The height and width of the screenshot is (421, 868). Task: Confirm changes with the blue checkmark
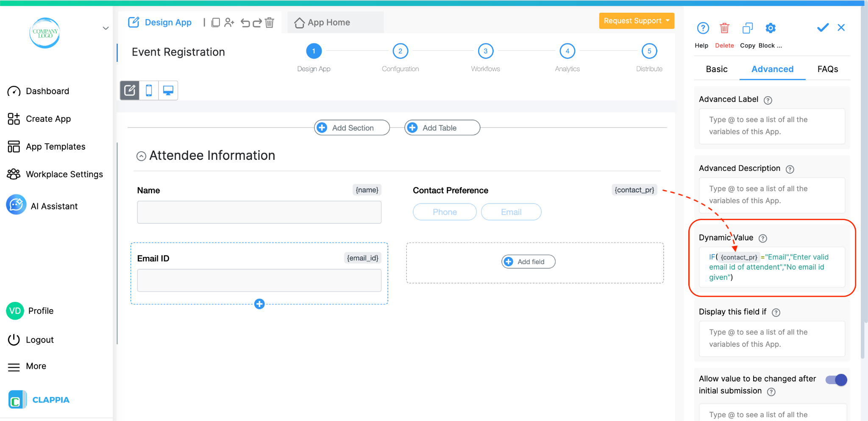[823, 28]
